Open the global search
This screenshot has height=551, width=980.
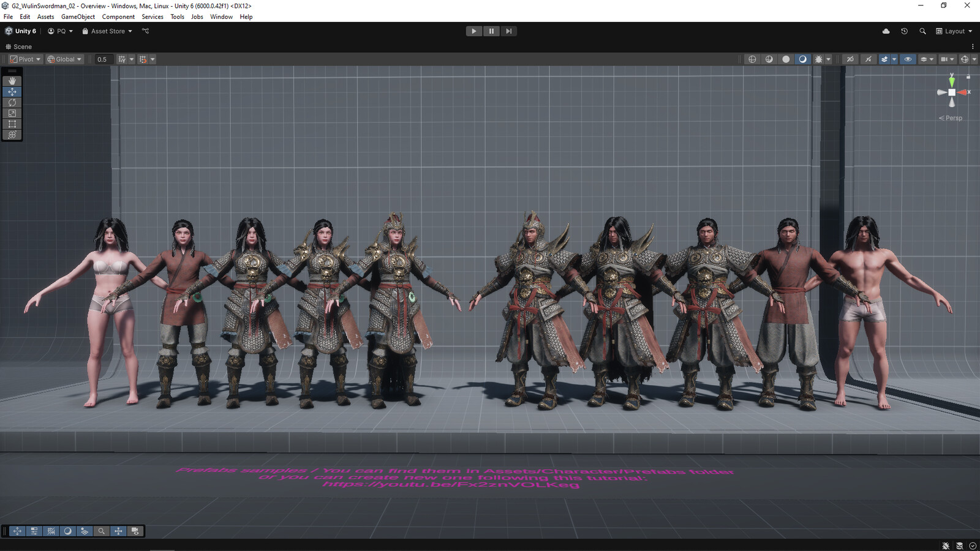(x=922, y=31)
